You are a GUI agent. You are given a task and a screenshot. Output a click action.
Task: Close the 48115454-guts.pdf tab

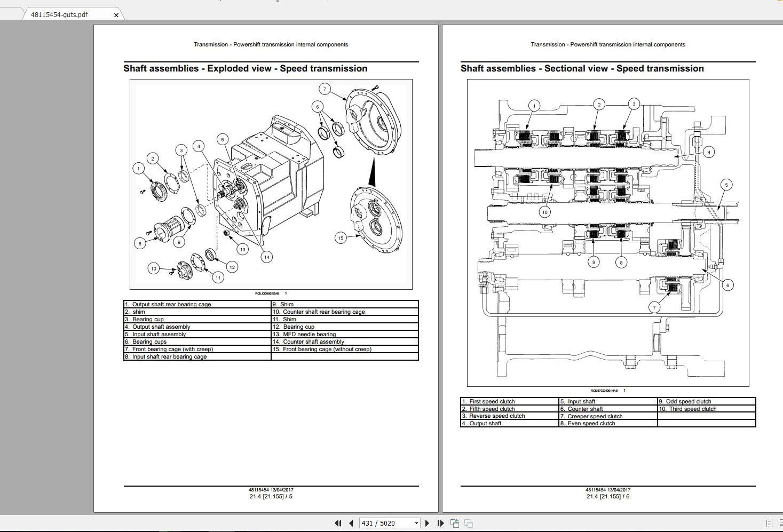(x=116, y=15)
